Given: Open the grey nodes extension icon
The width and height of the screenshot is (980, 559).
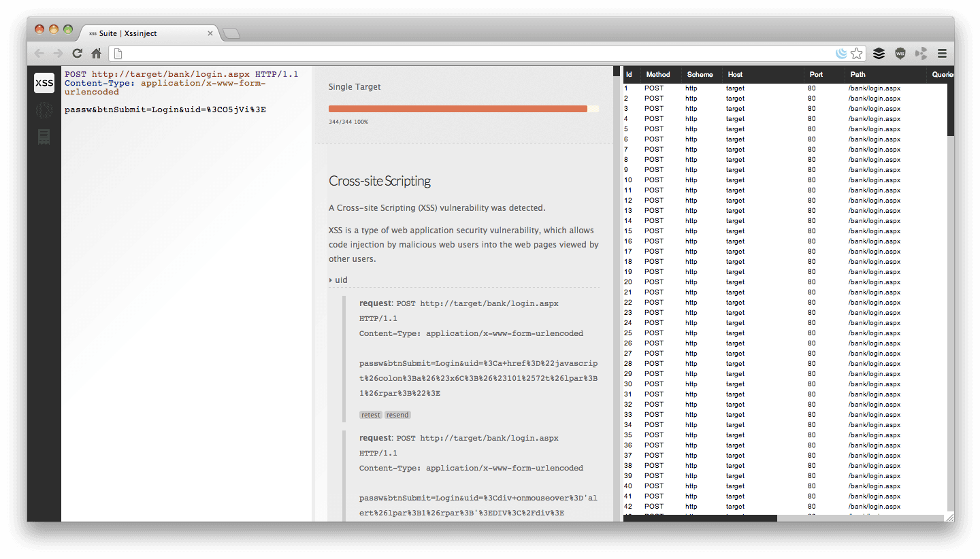Looking at the screenshot, I should tap(921, 53).
